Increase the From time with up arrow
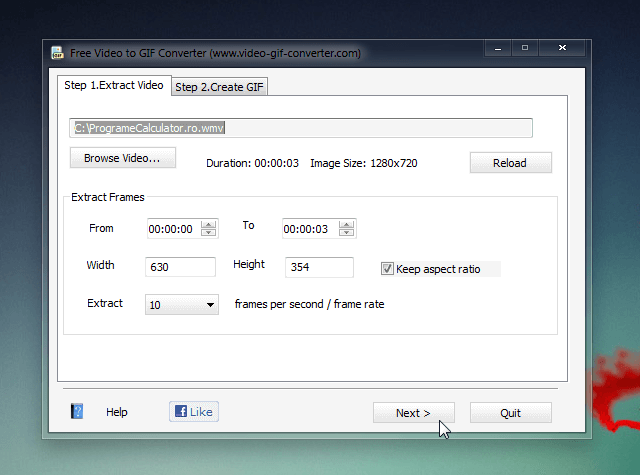 [x=208, y=224]
